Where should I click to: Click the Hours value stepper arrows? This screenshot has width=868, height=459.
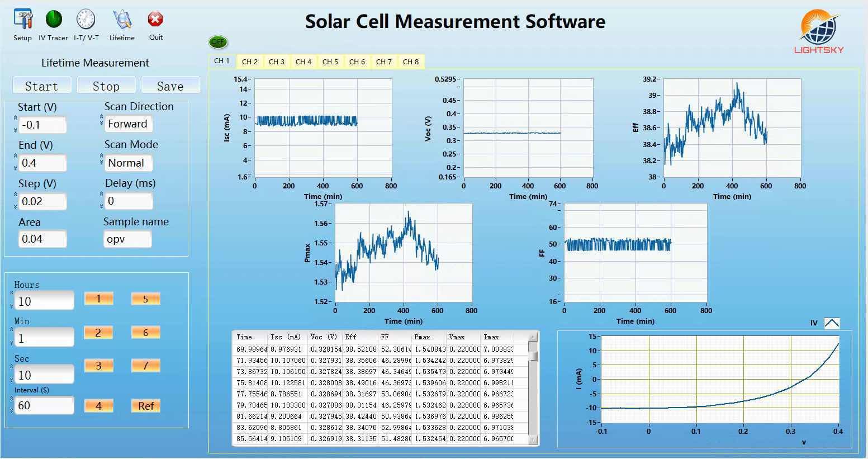click(11, 300)
